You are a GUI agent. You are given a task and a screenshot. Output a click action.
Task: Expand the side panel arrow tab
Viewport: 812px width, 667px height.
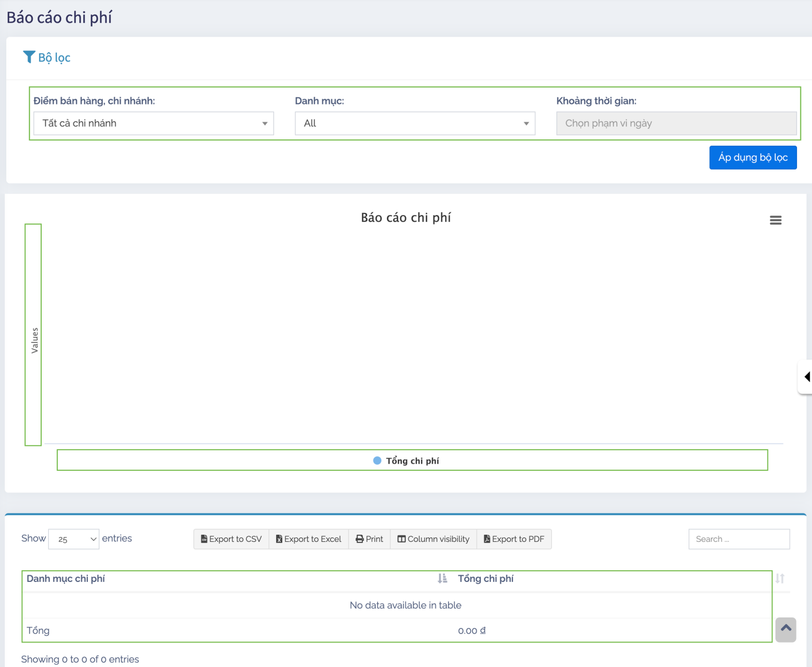pos(806,377)
